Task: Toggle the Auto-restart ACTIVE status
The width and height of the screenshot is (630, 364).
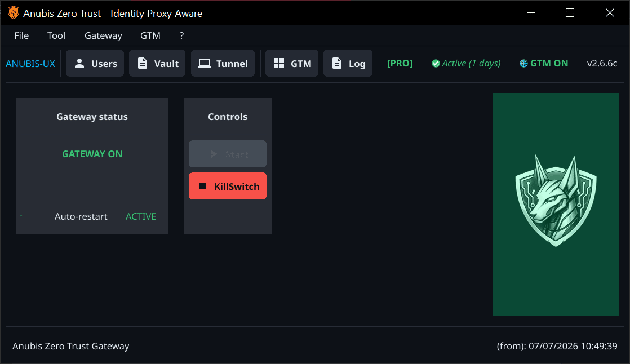Action: pos(141,216)
